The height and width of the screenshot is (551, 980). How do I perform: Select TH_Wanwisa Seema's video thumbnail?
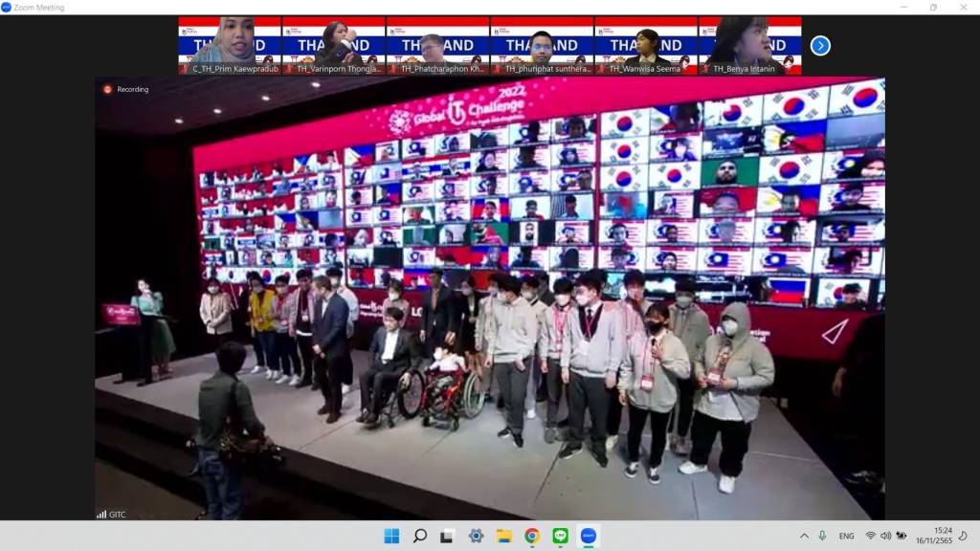pyautogui.click(x=646, y=46)
